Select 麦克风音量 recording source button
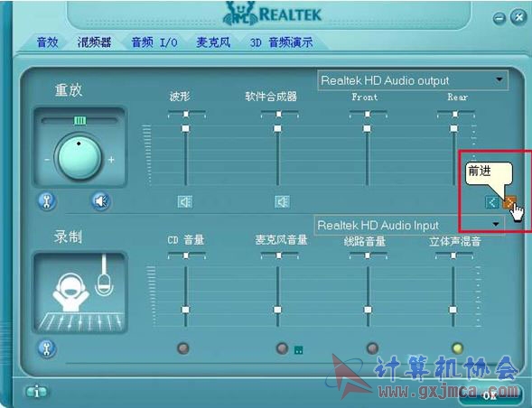The image size is (532, 408). click(x=282, y=348)
